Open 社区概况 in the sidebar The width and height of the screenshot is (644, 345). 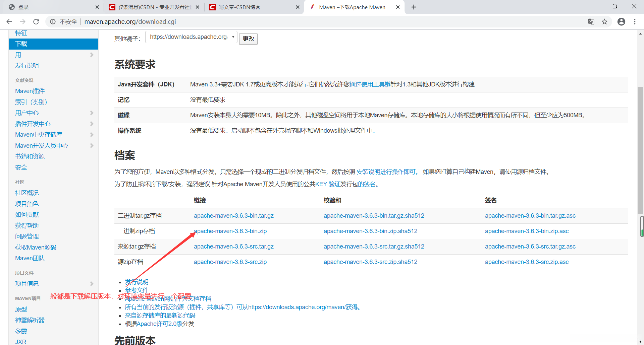click(27, 193)
